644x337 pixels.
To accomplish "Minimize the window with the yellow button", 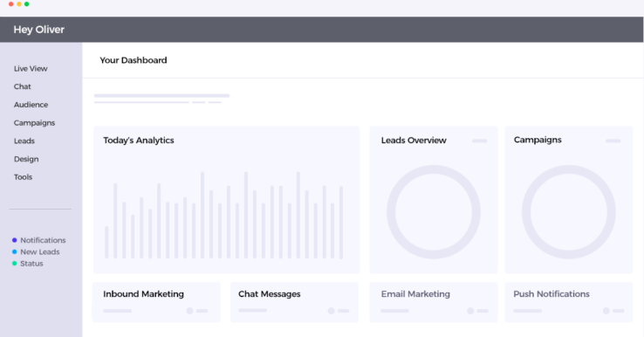I will tap(19, 4).
